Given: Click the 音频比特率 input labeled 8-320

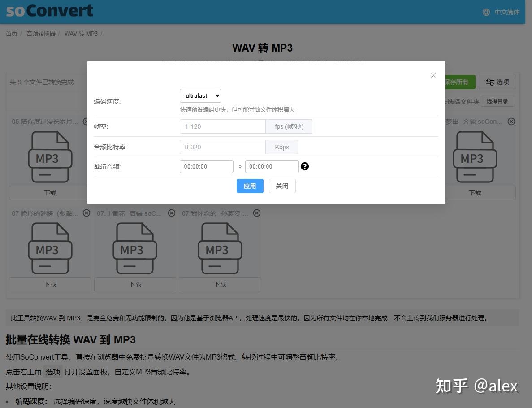Looking at the screenshot, I should coord(222,147).
